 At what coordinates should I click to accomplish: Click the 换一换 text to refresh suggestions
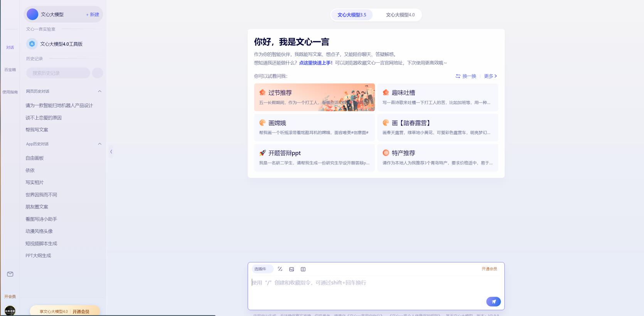click(469, 76)
